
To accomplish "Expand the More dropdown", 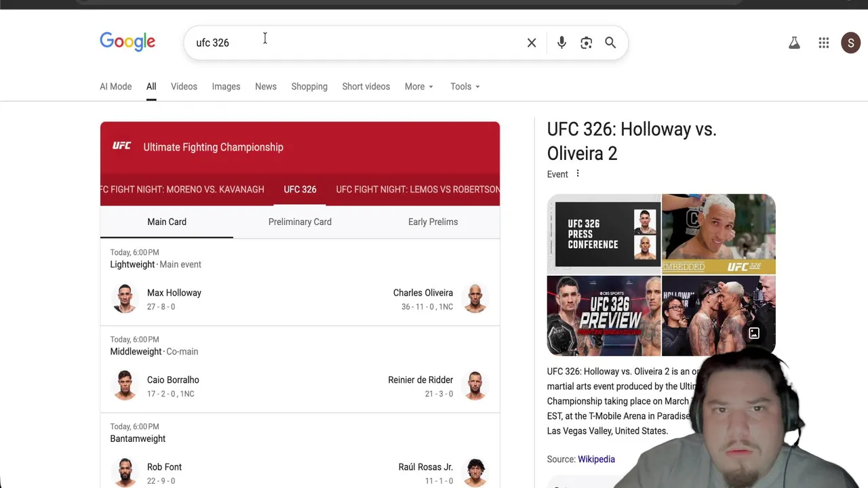I will (x=419, y=87).
